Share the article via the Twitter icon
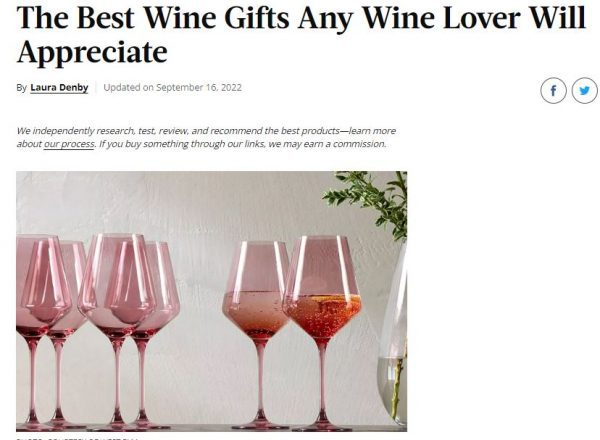 [584, 90]
